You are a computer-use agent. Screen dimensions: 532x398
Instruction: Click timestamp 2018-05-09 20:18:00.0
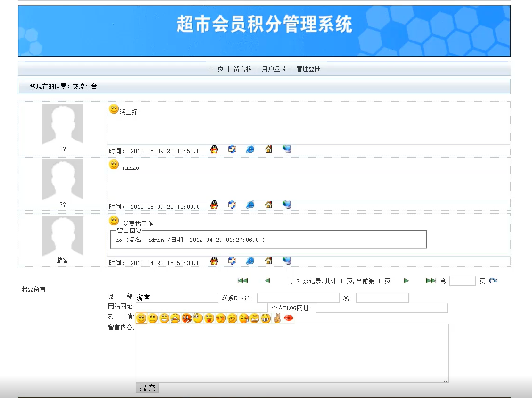click(165, 207)
